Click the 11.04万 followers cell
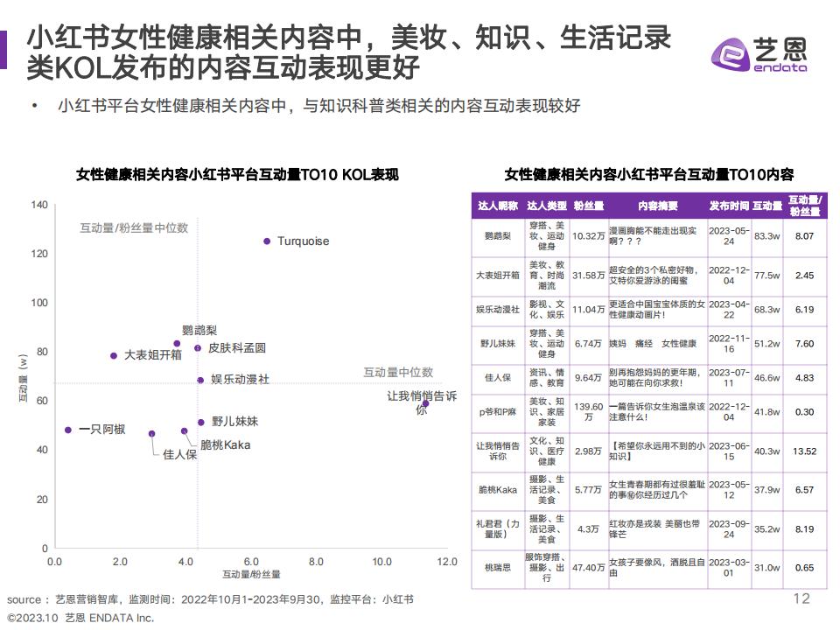 coord(588,310)
